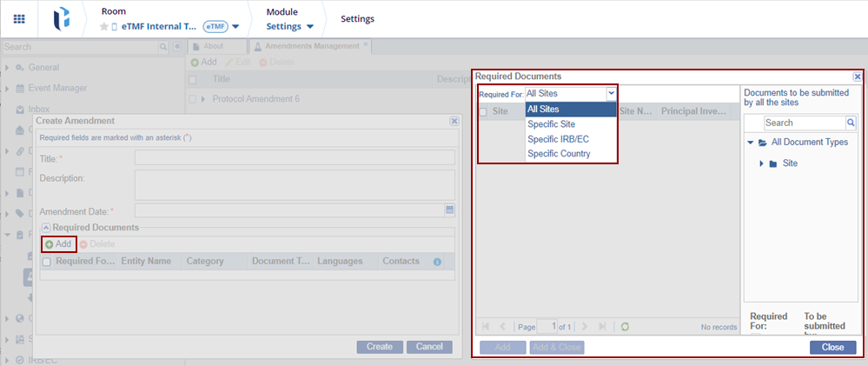This screenshot has width=868, height=366.
Task: Click into the Title input field
Action: (x=294, y=158)
